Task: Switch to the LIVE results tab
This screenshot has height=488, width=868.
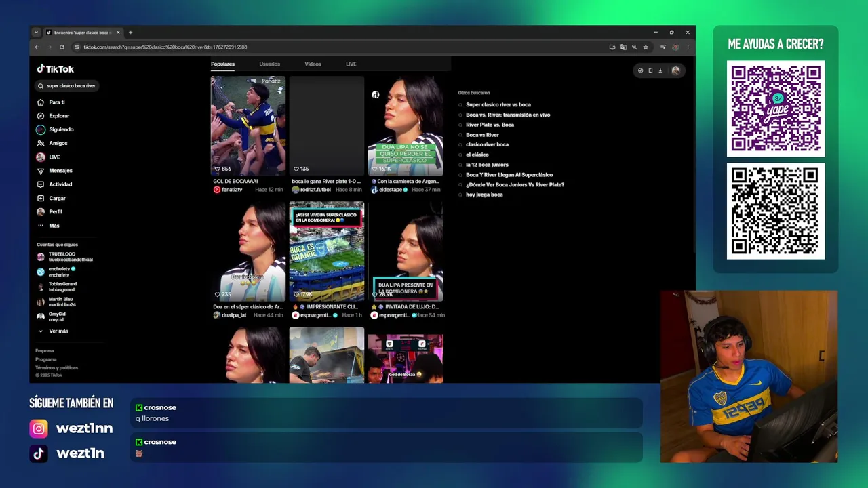Action: tap(351, 64)
